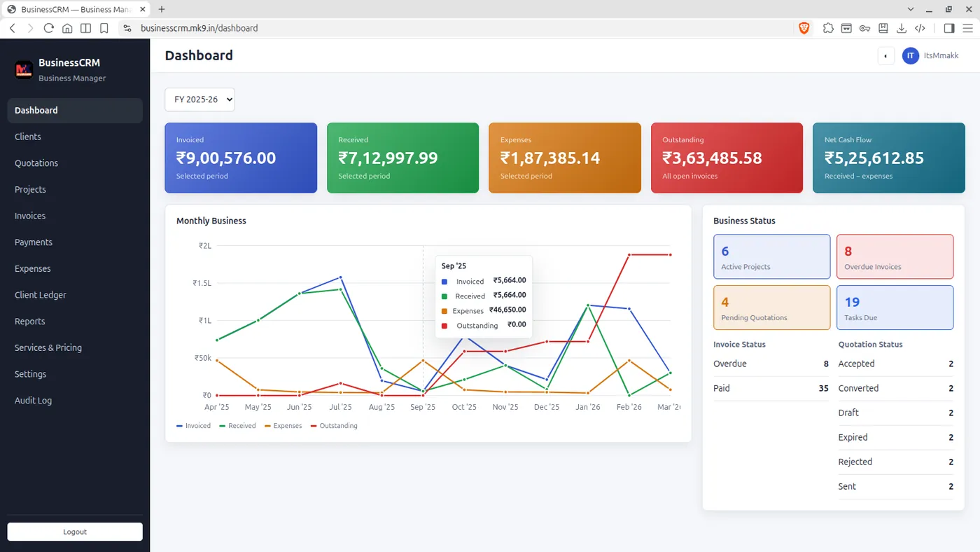Toggle the Received series in chart legend

(237, 426)
